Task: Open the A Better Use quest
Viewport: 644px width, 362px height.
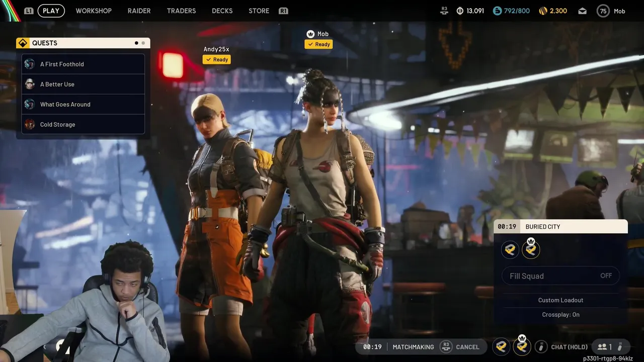Action: (83, 84)
